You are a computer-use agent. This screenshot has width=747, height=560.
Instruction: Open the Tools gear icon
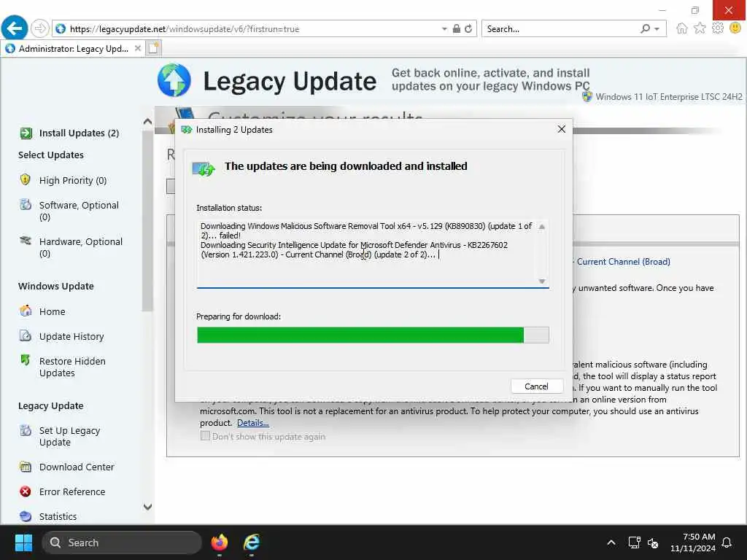click(x=718, y=28)
